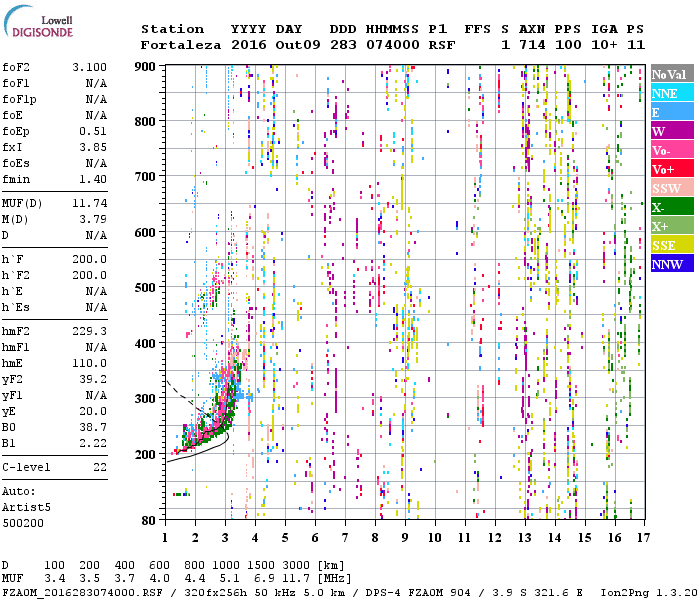Select the NNE cyan legend swatch
700x600 pixels.
point(672,93)
